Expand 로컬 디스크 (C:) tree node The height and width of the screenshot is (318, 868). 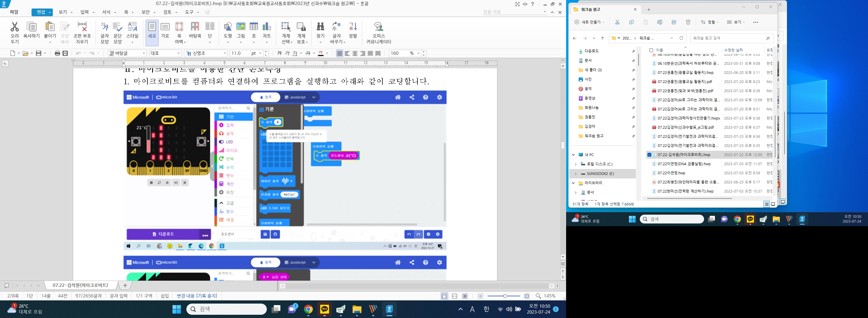click(576, 164)
